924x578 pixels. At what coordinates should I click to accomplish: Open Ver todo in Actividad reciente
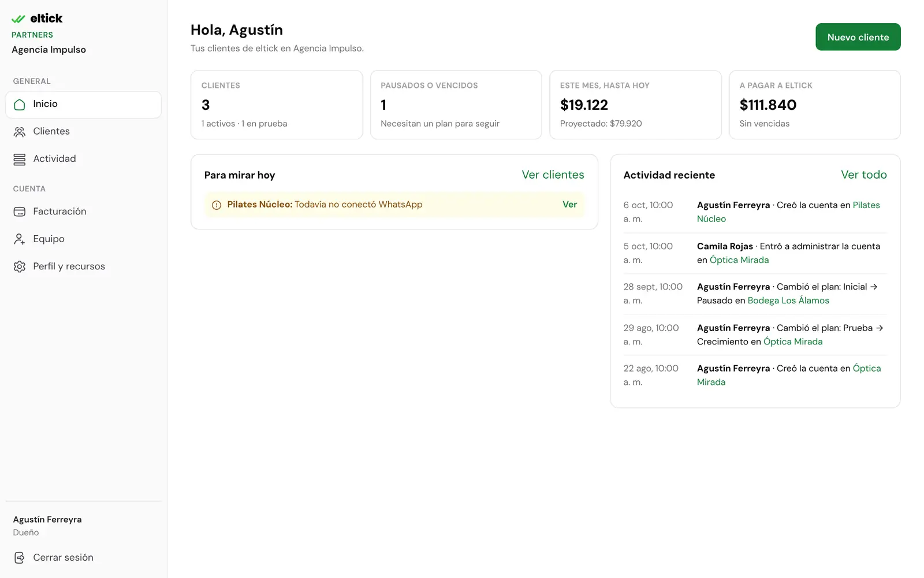click(863, 175)
